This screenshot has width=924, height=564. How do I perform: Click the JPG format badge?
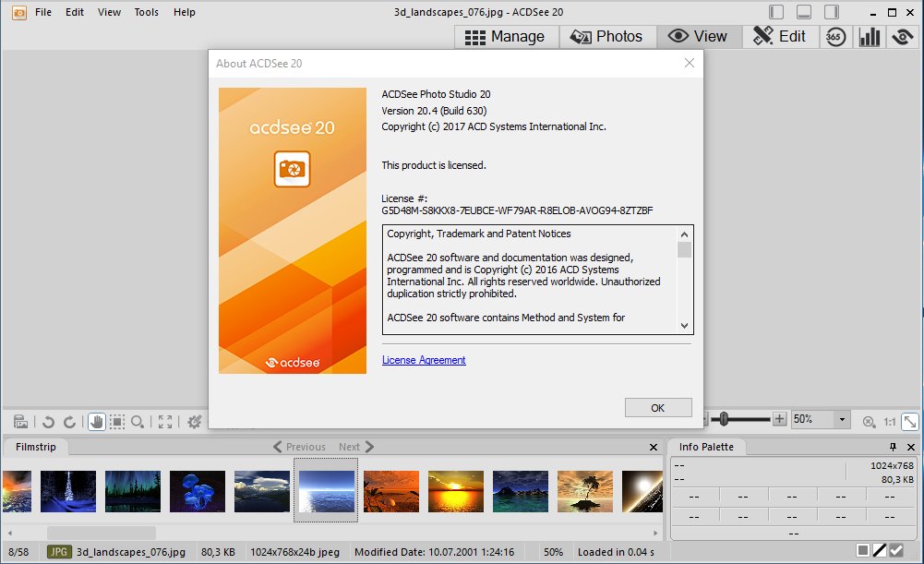[59, 552]
